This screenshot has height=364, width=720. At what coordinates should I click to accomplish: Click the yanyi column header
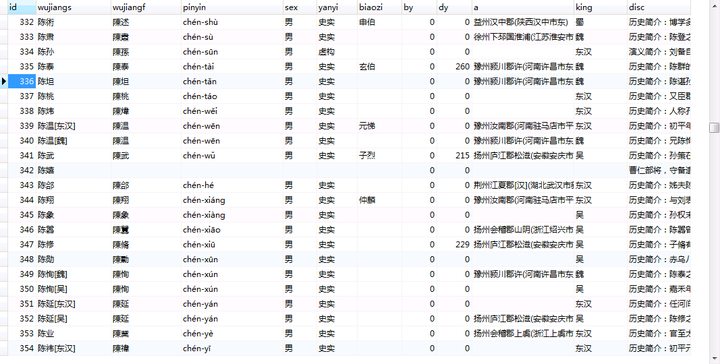pyautogui.click(x=337, y=7)
